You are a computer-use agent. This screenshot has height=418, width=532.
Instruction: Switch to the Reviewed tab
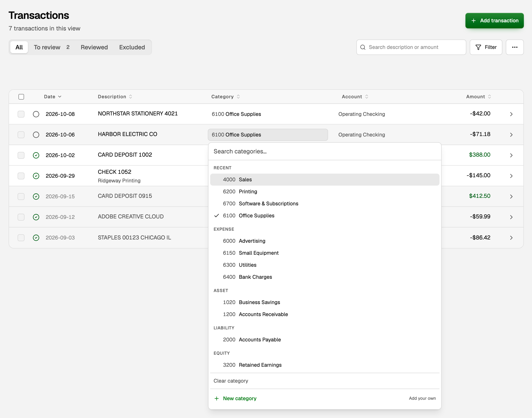[x=94, y=47]
